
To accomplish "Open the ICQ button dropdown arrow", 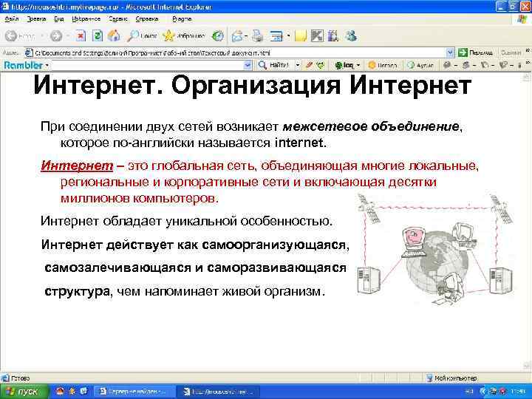I will pos(358,65).
